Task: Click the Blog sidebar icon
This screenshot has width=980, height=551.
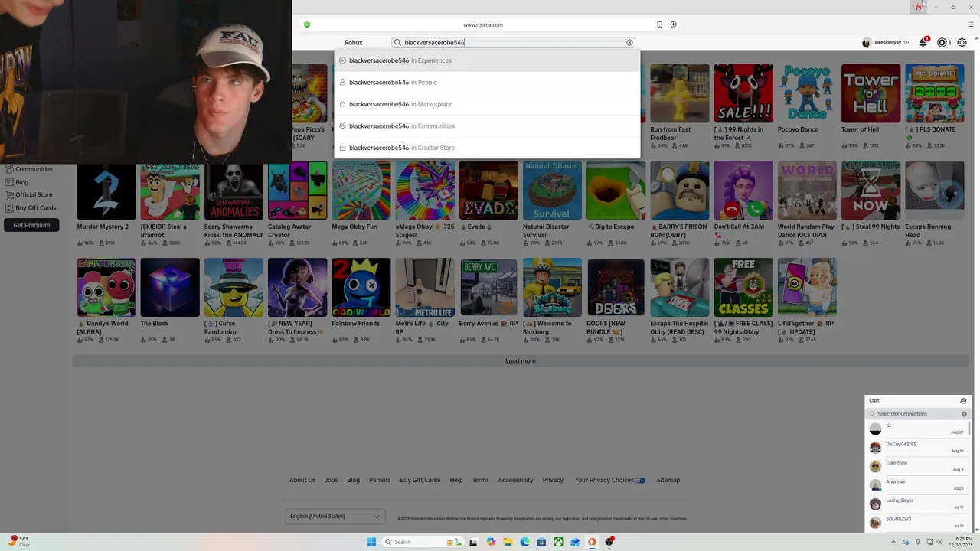Action: 8,182
